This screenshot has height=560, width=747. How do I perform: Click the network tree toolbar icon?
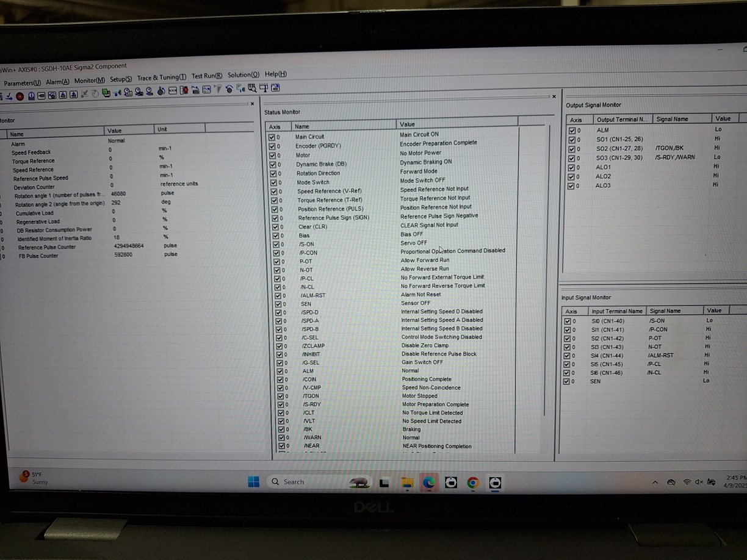[x=264, y=88]
